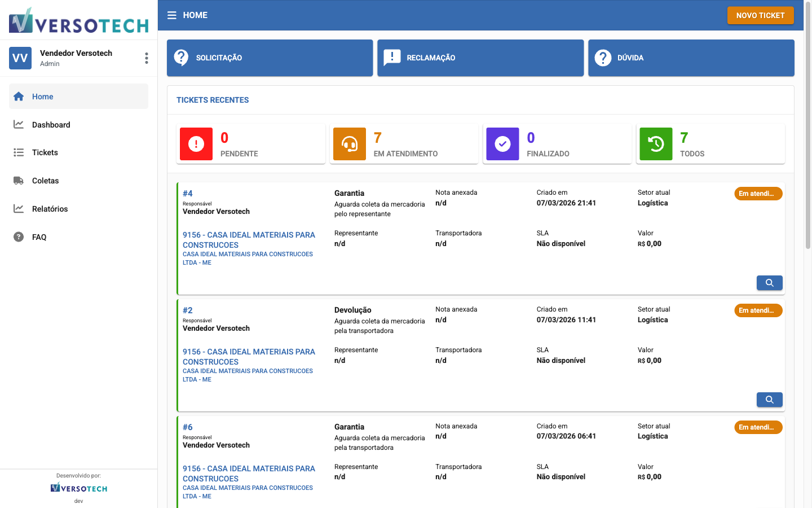Open the Reclamação ticket card
This screenshot has width=812, height=508.
pyautogui.click(x=480, y=58)
